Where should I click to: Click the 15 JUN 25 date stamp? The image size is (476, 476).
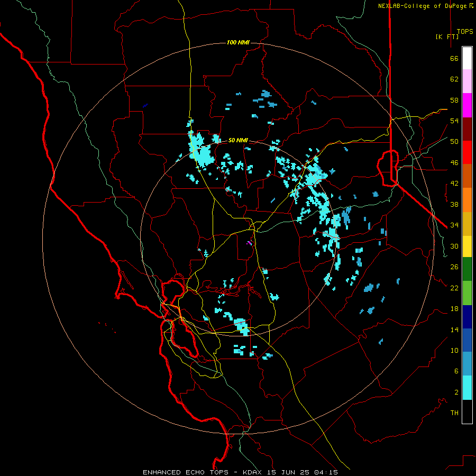(288, 472)
